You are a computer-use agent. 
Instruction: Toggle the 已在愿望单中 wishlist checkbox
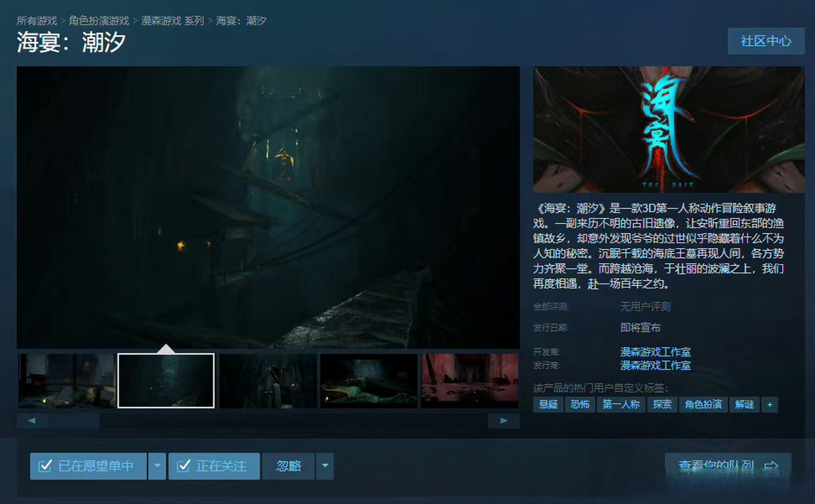(45, 466)
